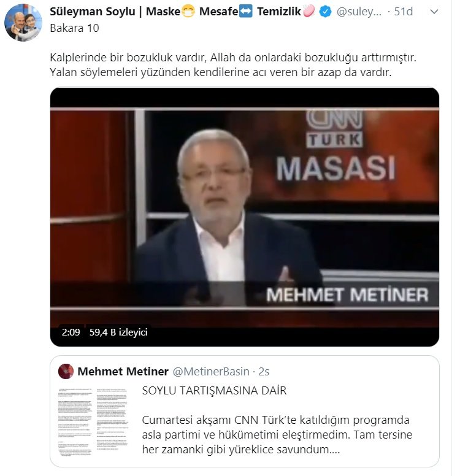The width and height of the screenshot is (460, 476).
Task: Click the SOYLU TARTIŞMASINA DAİR heading
Action: pos(215,390)
